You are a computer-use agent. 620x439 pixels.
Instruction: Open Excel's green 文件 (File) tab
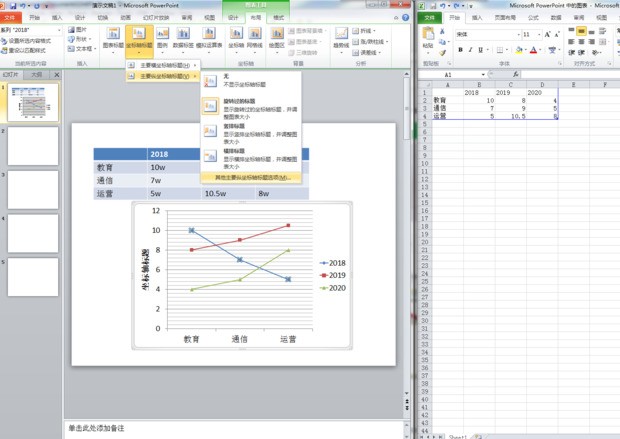tap(429, 17)
